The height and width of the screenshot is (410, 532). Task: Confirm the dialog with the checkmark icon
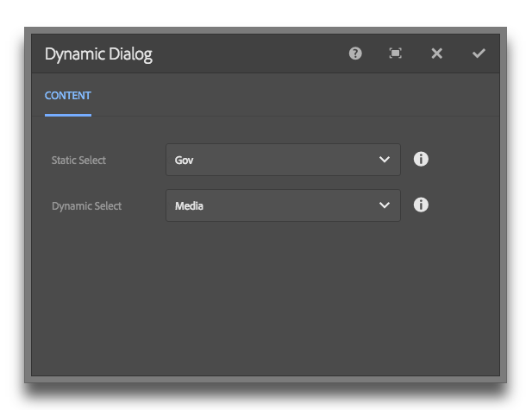[x=479, y=54]
